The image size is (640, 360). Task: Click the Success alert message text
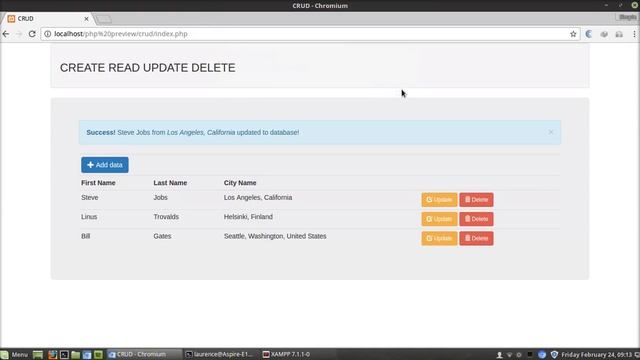click(193, 132)
